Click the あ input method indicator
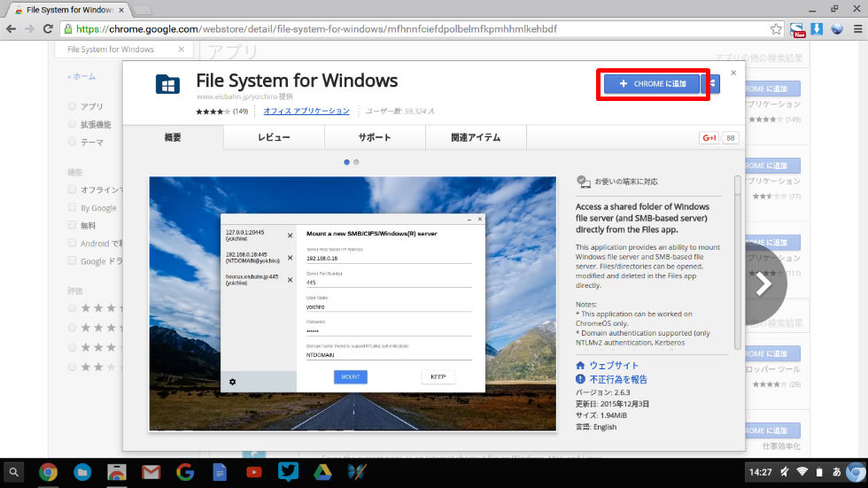 click(836, 472)
